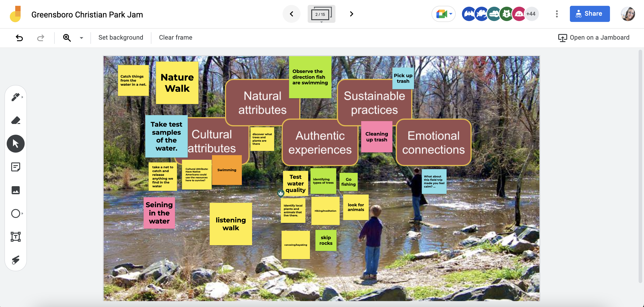Click Clear frame

click(176, 37)
